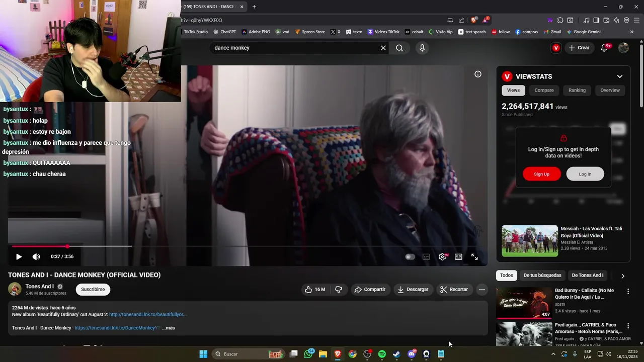Click the Descargar download button

[x=413, y=290]
